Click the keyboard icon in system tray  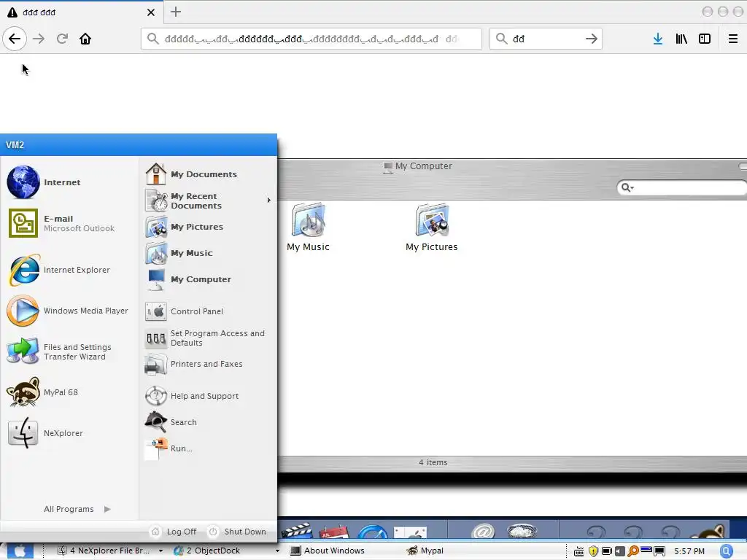578,551
